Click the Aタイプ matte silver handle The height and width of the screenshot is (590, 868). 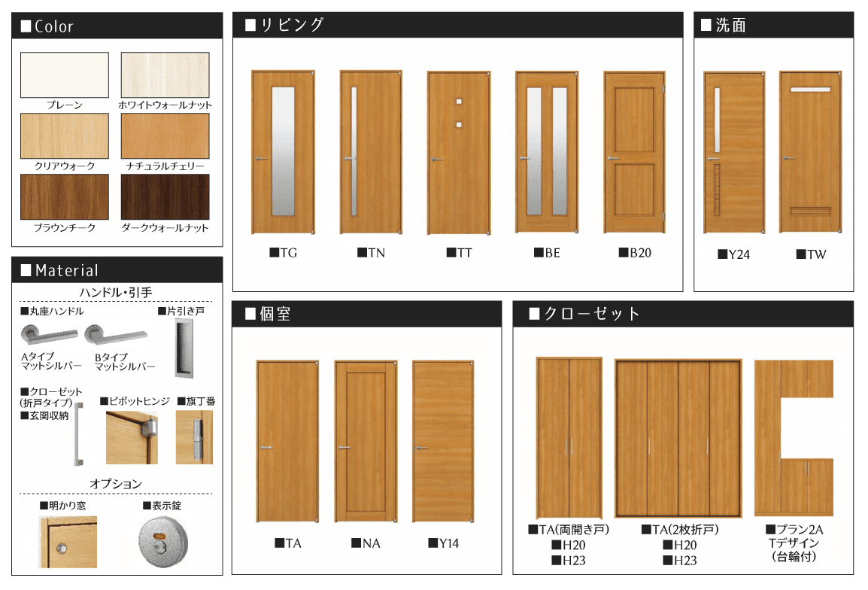coord(50,336)
